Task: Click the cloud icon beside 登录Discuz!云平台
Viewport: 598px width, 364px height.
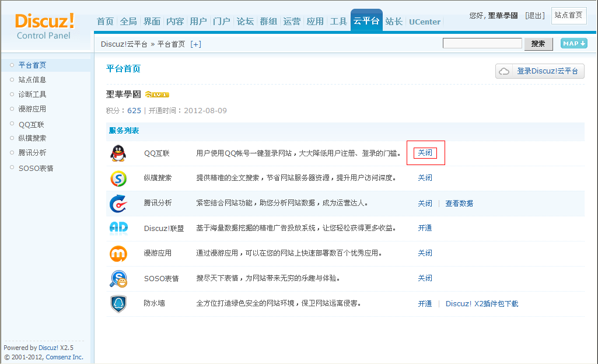Action: point(504,71)
